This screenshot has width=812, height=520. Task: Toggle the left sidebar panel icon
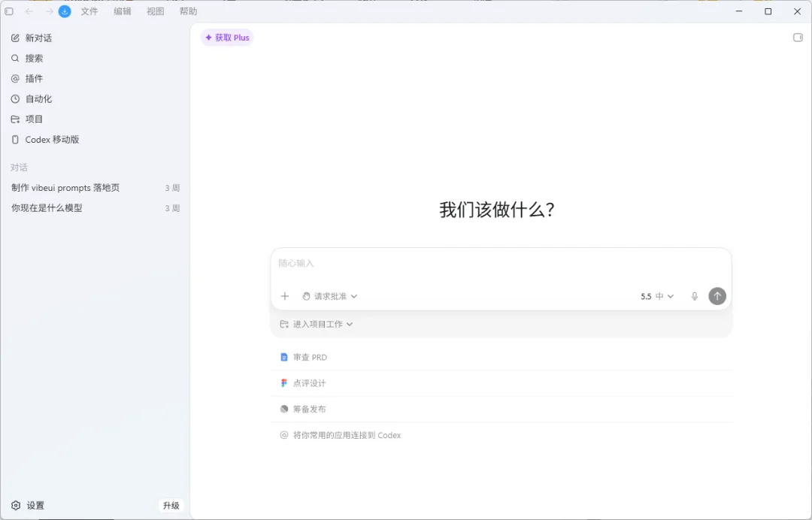(9, 11)
